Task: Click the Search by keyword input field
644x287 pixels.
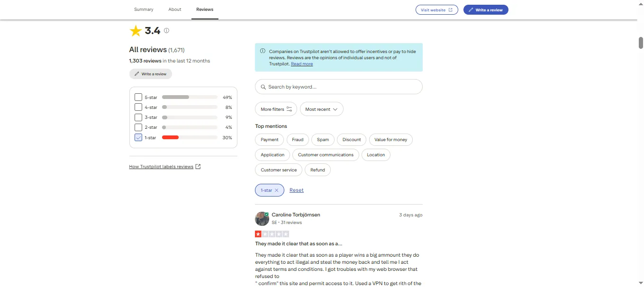Action: point(339,87)
